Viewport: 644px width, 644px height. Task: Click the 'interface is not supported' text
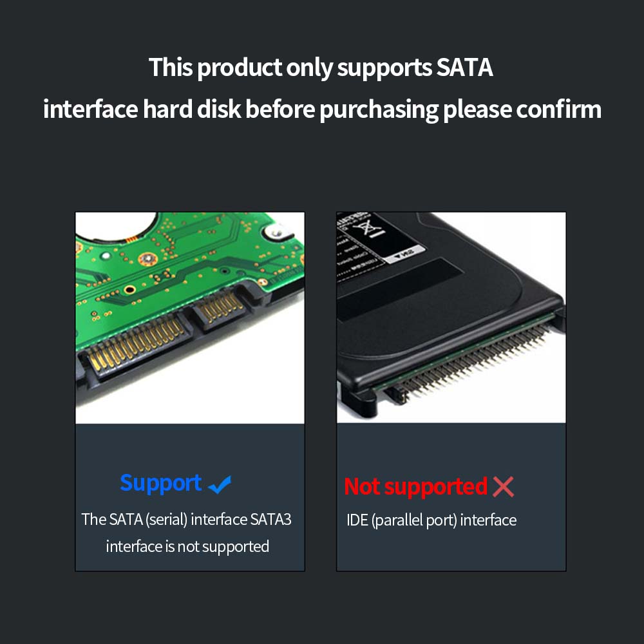(x=187, y=547)
